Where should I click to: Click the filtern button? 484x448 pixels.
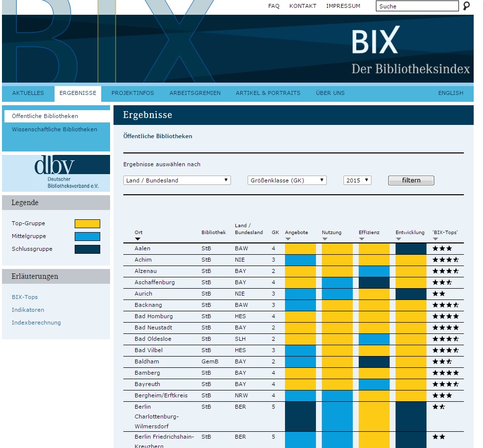[x=411, y=180]
